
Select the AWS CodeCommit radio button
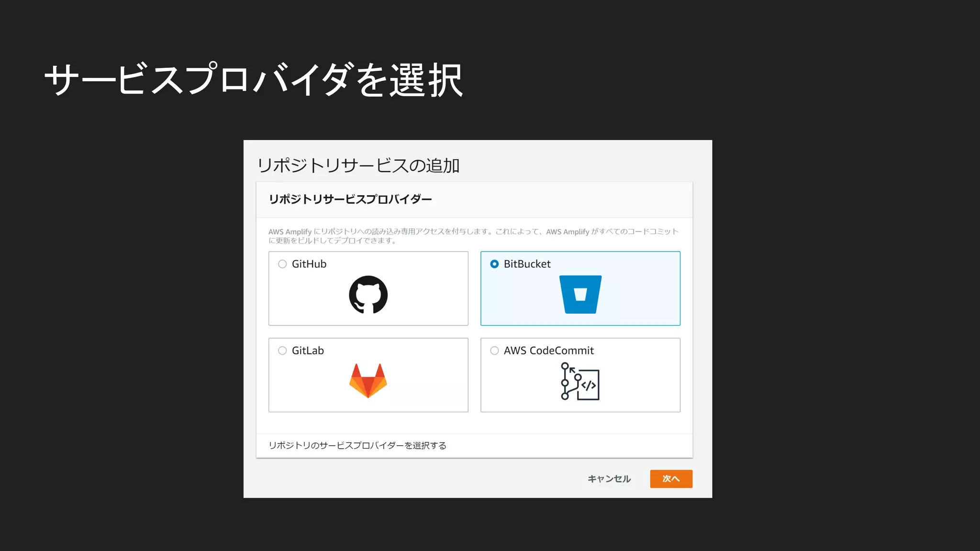click(494, 351)
